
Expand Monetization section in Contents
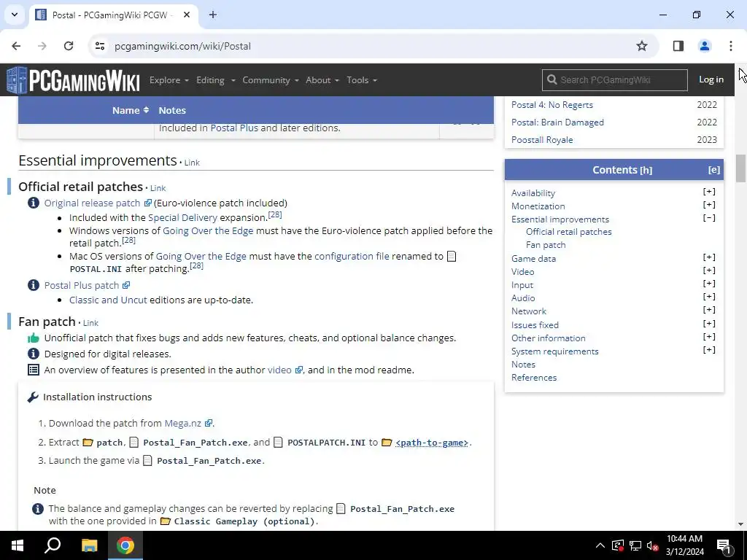point(709,205)
